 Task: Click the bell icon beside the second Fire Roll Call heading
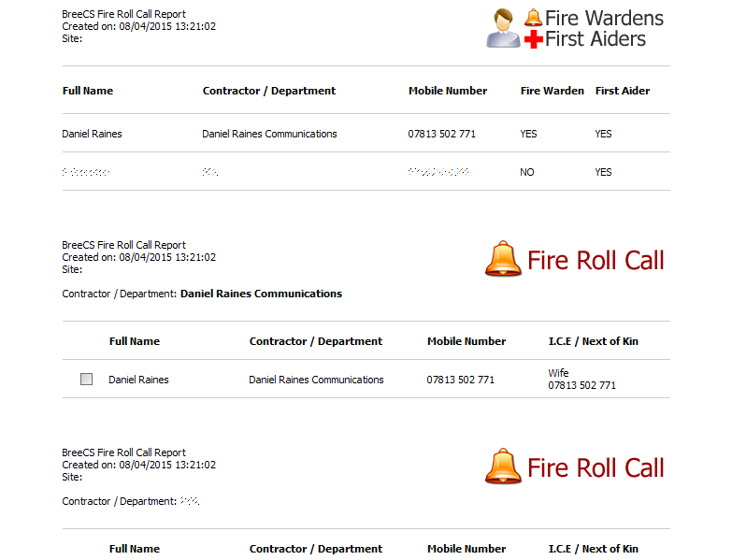pos(503,467)
